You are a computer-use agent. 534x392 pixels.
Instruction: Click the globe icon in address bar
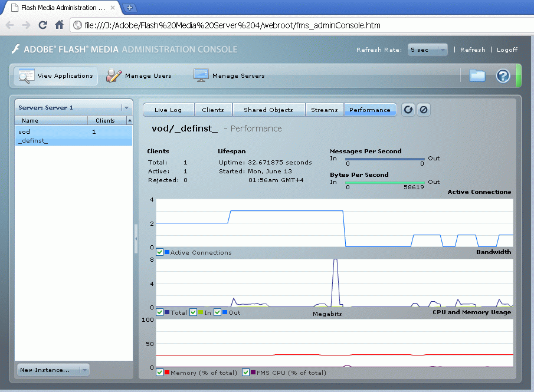point(78,25)
